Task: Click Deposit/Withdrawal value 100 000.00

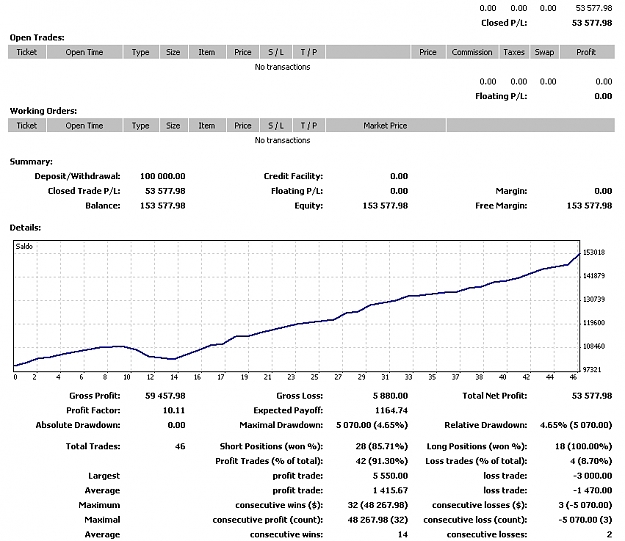Action: pyautogui.click(x=163, y=176)
